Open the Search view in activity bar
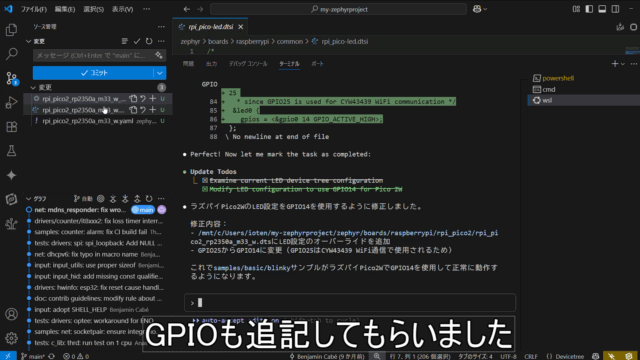Image resolution: width=640 pixels, height=360 pixels. [x=11, y=53]
